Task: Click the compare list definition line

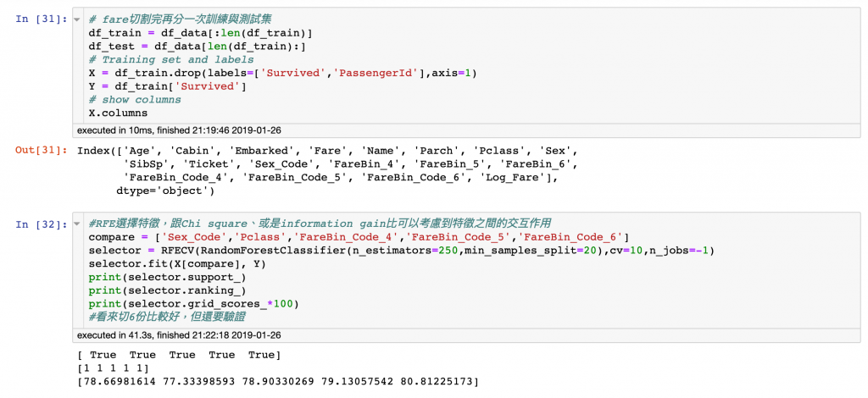Action: pyautogui.click(x=359, y=238)
